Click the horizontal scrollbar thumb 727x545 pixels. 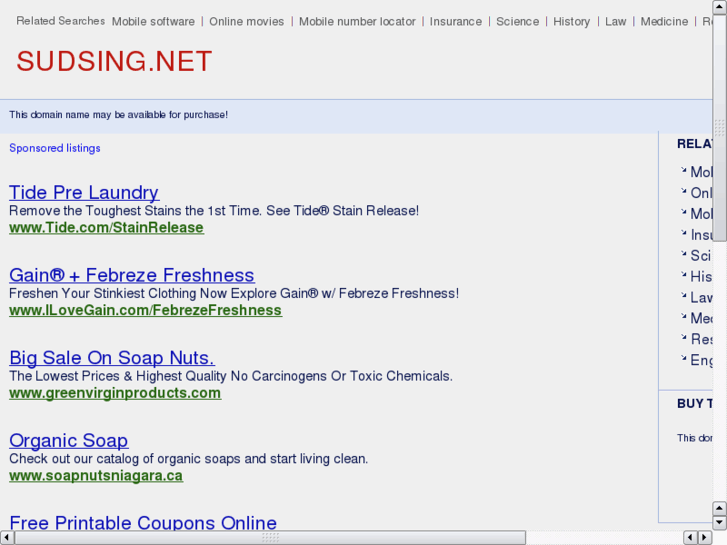tap(270, 538)
